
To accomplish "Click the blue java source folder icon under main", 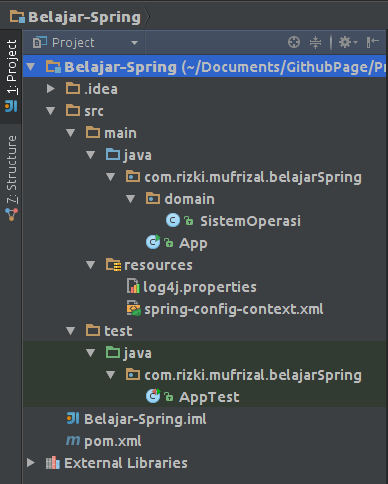I will 113,154.
